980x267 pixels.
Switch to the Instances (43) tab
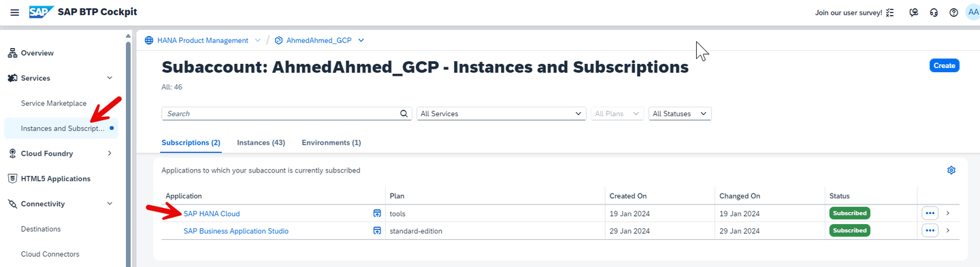click(261, 143)
